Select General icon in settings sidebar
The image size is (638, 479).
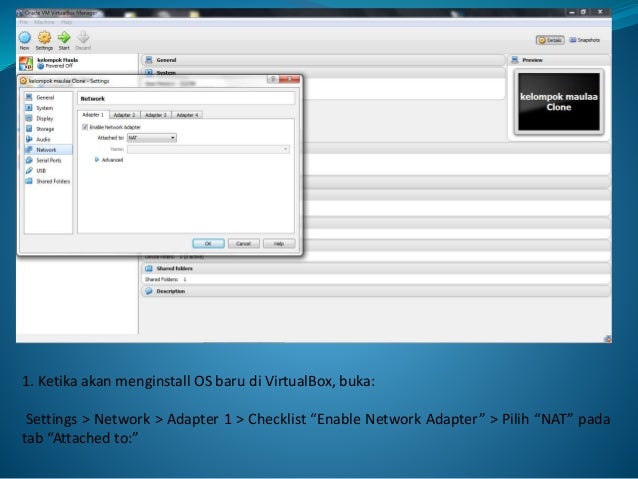[29, 97]
